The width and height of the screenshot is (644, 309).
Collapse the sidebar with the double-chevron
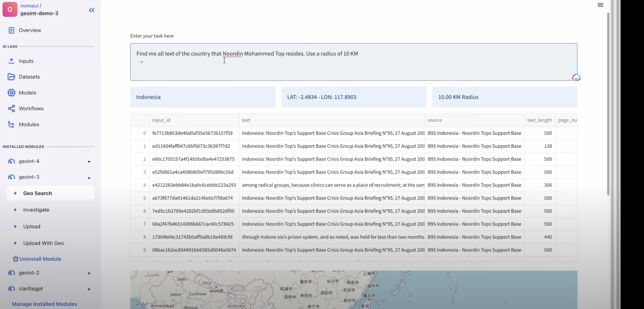point(92,10)
